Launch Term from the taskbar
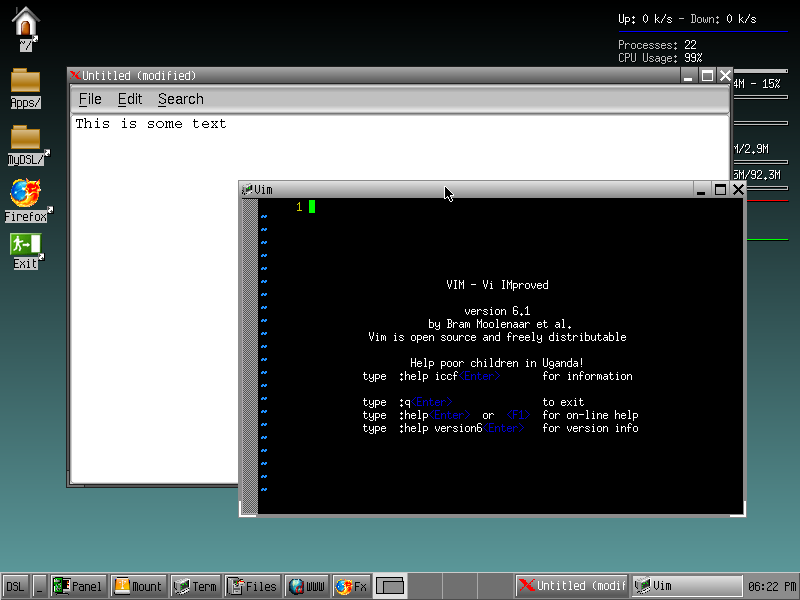This screenshot has width=800, height=600. point(196,586)
